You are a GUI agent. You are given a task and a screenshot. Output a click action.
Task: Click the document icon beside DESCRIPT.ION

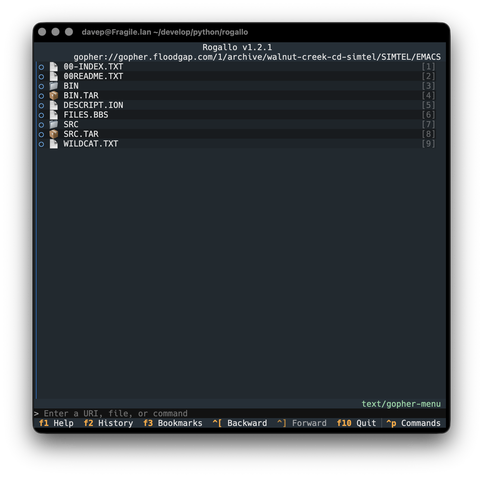pos(54,105)
